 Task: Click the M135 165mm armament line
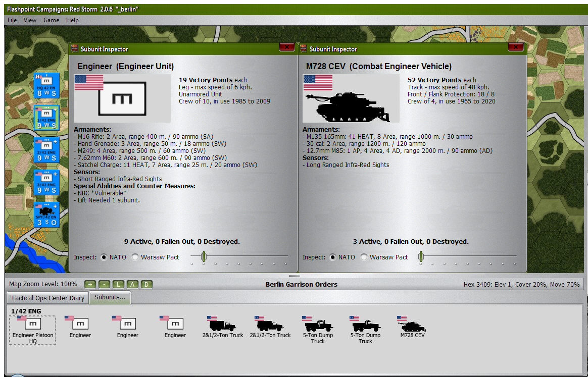click(x=388, y=136)
